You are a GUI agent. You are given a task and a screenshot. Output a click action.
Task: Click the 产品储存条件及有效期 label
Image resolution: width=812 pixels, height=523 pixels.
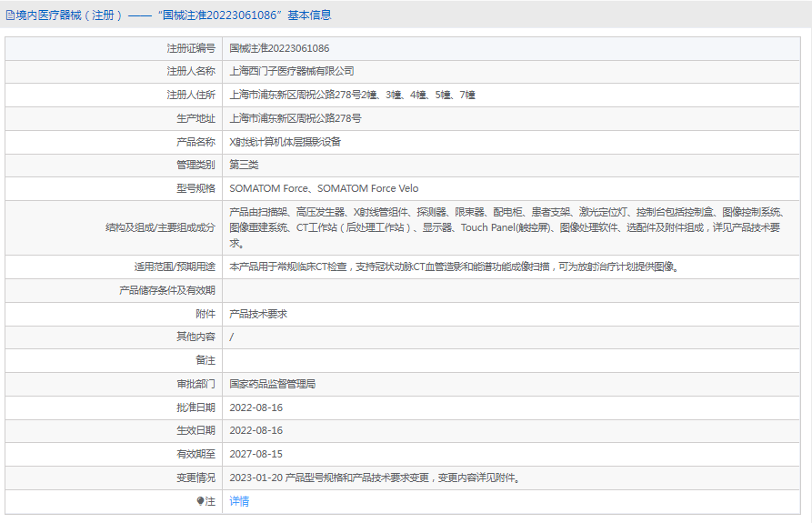[x=166, y=290]
